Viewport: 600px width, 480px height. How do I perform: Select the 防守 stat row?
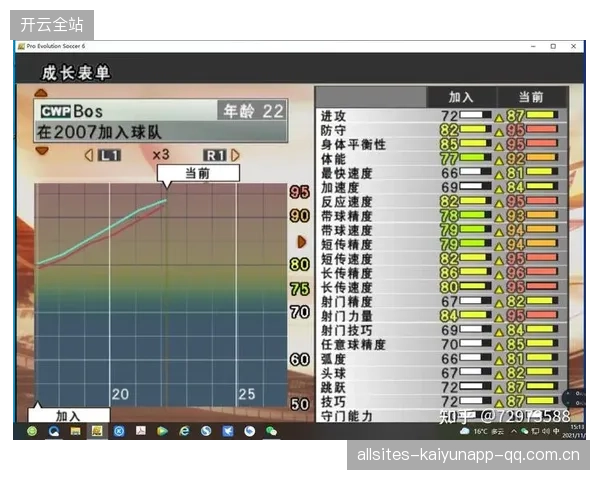[441, 130]
